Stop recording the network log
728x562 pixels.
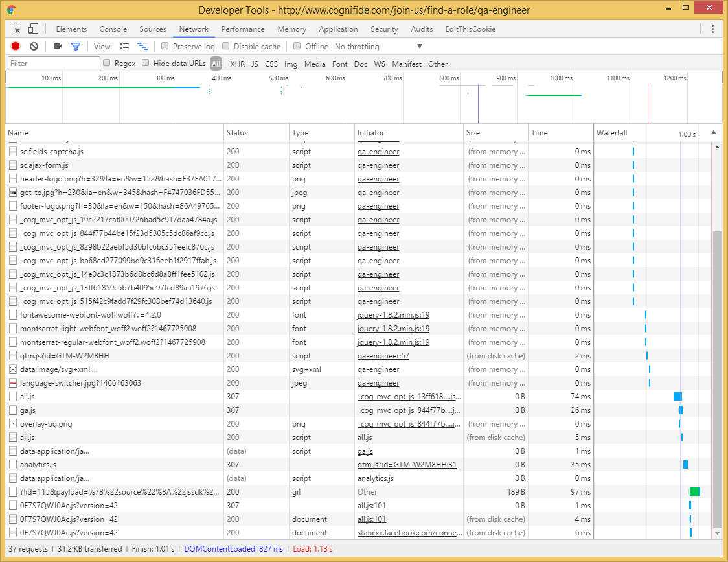[16, 46]
